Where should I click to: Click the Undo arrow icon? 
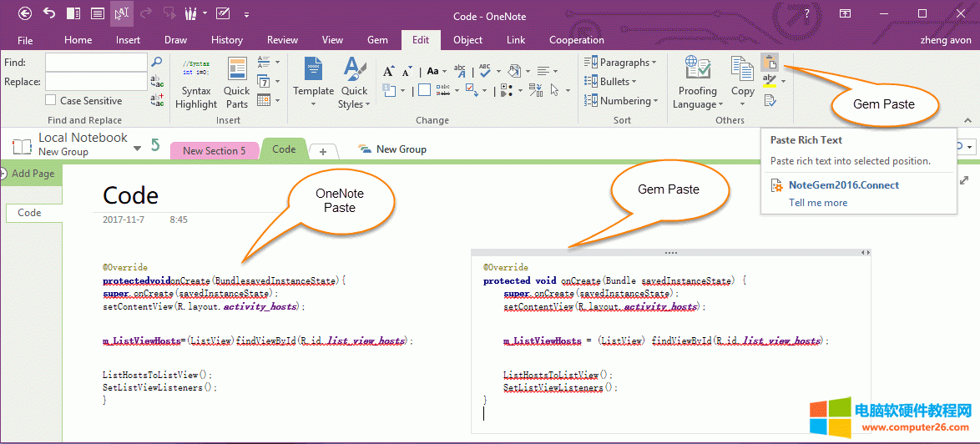click(48, 13)
